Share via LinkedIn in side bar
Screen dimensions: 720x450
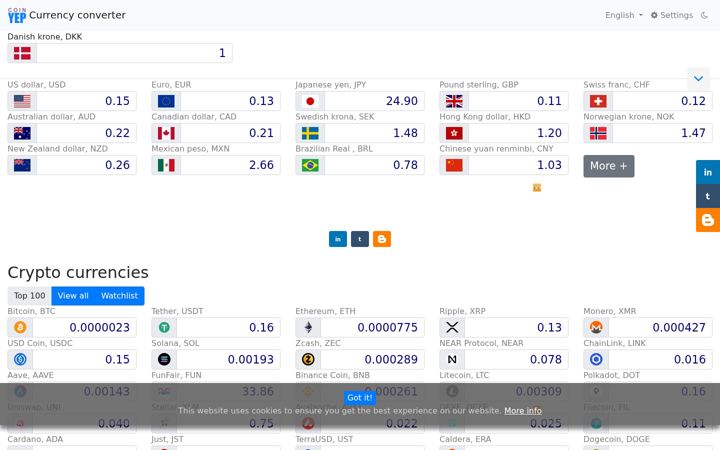tap(708, 172)
